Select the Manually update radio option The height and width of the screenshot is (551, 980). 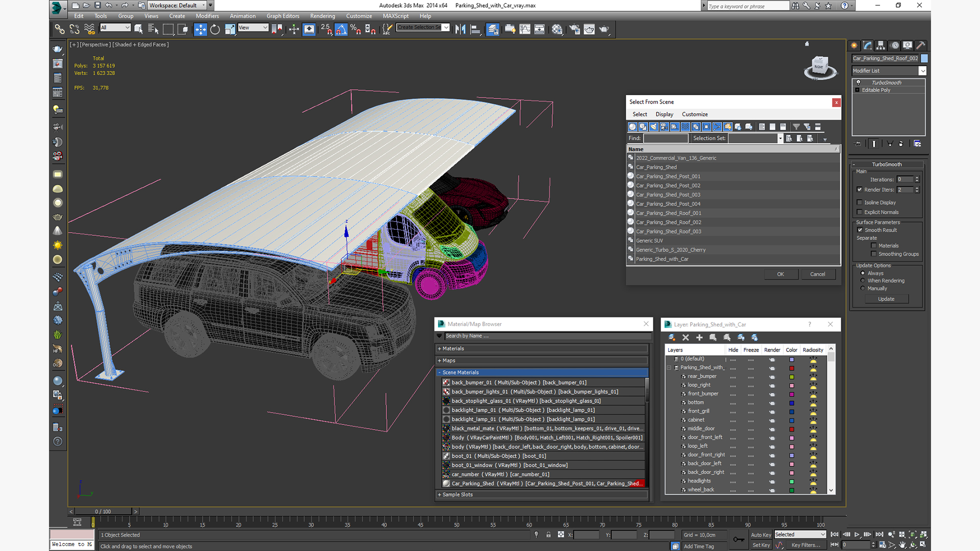tap(863, 288)
